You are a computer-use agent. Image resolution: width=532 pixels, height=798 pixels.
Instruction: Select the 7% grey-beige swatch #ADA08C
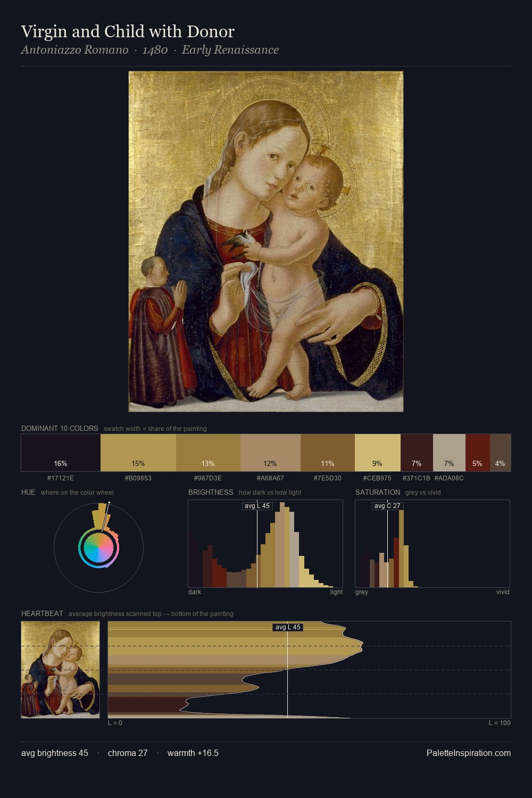click(449, 453)
